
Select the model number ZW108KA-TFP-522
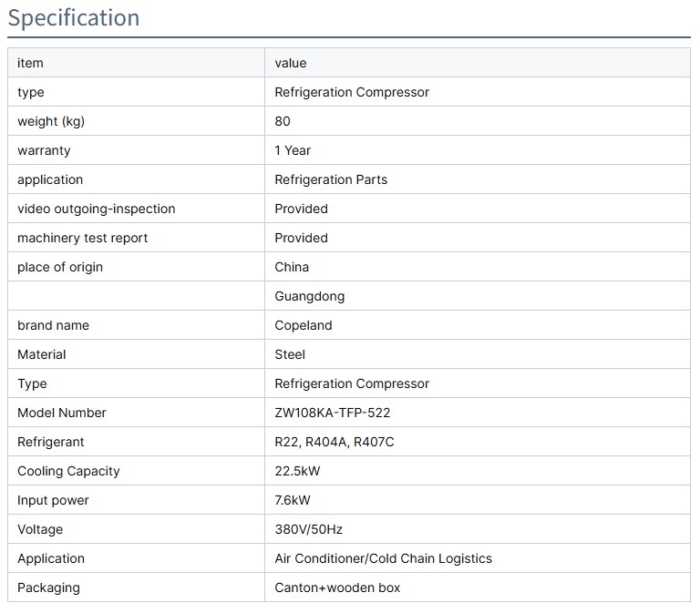coord(333,413)
